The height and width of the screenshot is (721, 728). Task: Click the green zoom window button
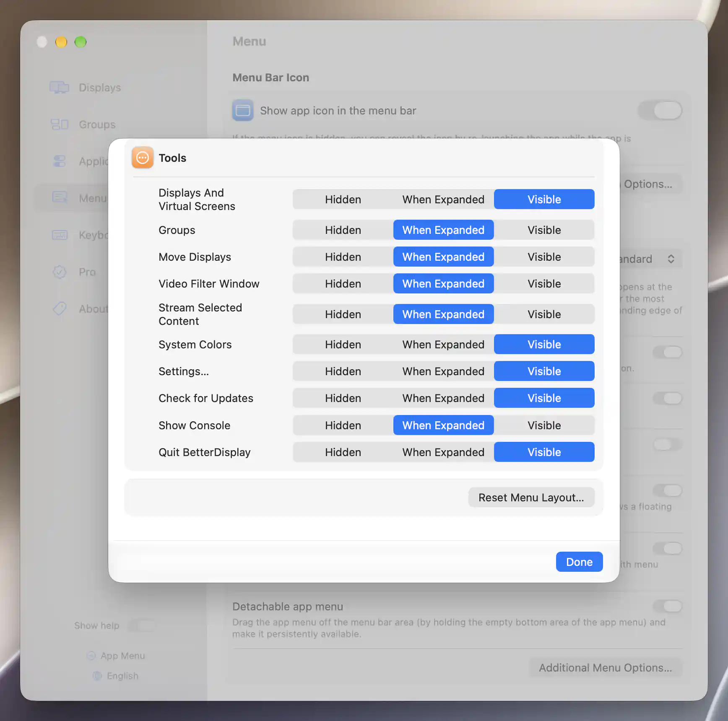81,42
